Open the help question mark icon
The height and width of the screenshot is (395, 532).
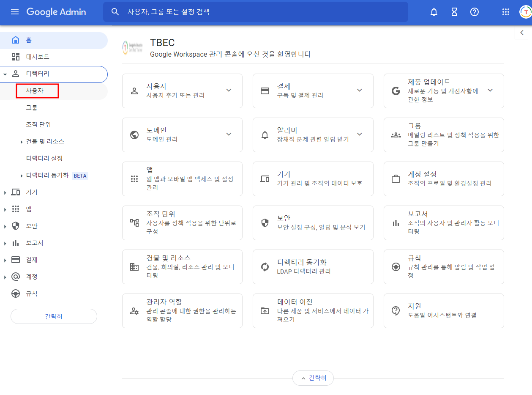(x=475, y=12)
